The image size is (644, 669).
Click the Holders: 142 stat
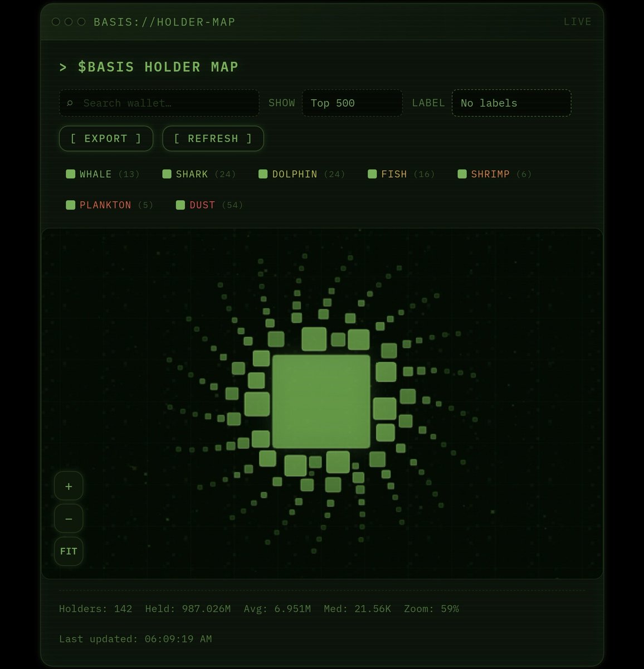(x=96, y=609)
